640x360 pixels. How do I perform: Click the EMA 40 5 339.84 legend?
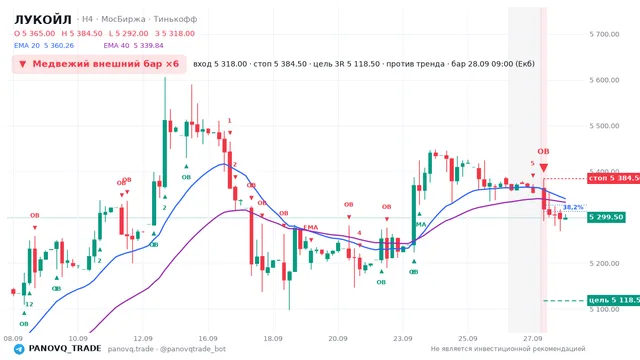(x=133, y=46)
